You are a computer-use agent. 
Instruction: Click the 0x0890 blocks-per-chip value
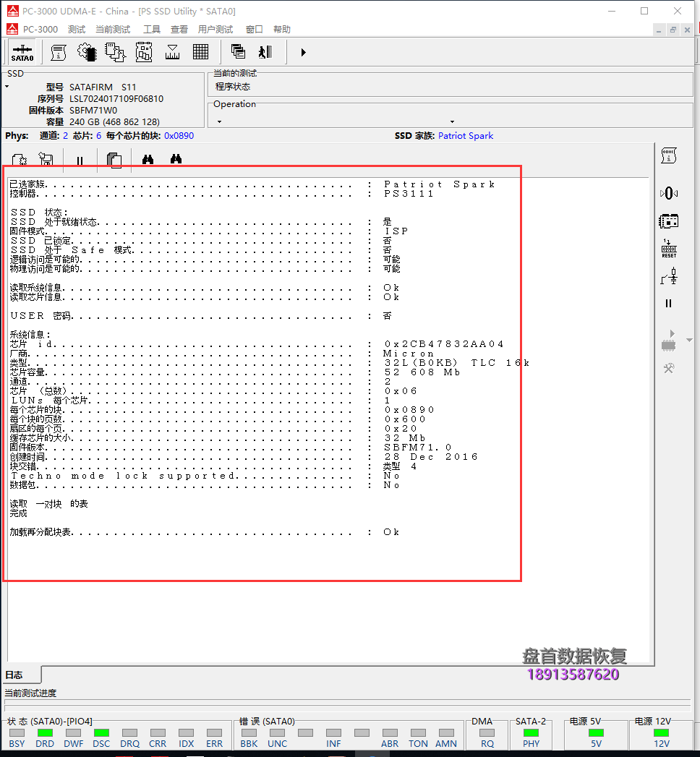pyautogui.click(x=179, y=136)
